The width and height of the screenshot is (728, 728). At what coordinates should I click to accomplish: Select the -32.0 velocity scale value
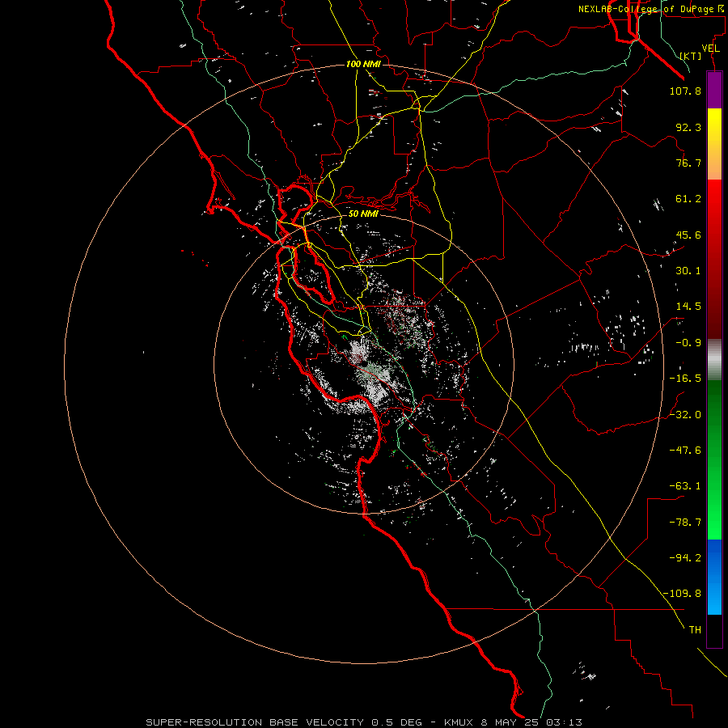tap(685, 415)
